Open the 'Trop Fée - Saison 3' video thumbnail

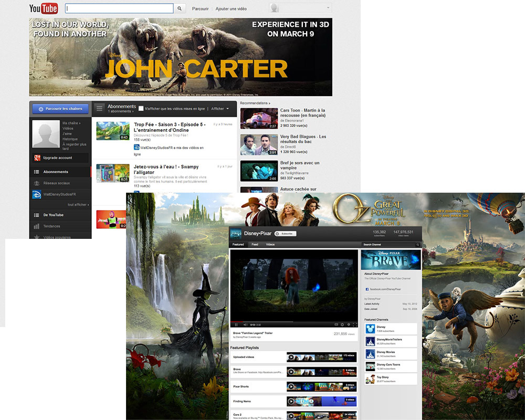(113, 131)
